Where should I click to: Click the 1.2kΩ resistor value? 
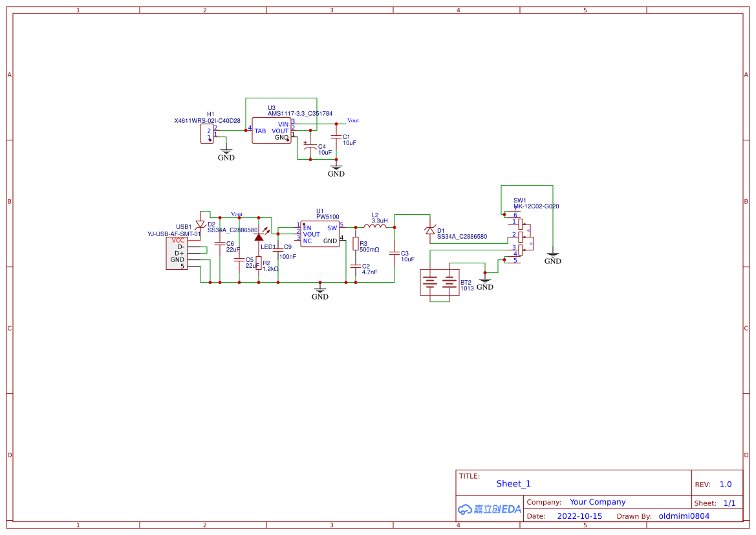point(270,269)
